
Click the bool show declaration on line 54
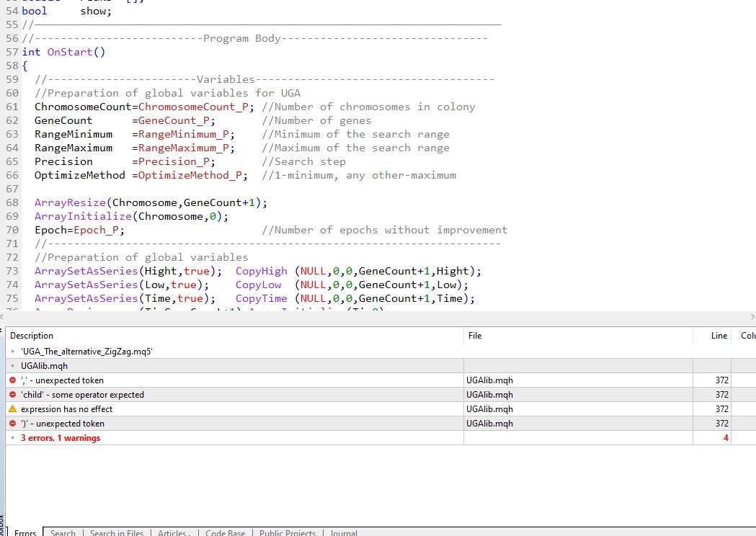(x=66, y=11)
